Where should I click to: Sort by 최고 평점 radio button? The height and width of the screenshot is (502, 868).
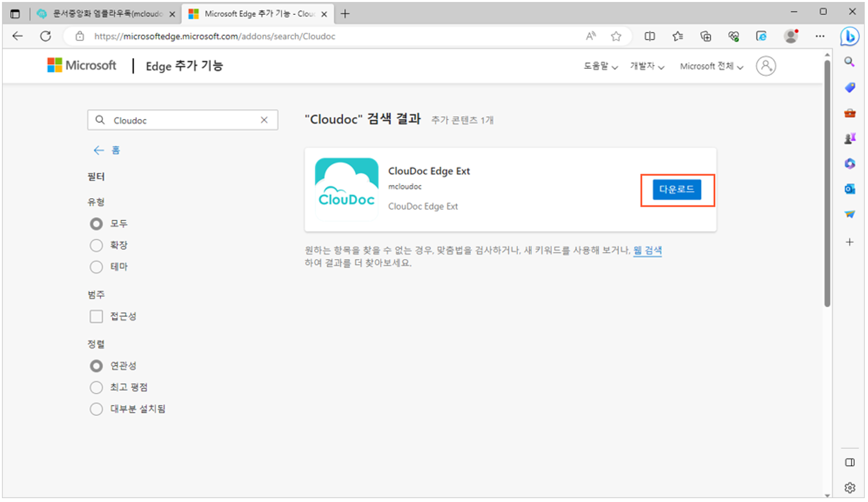[x=97, y=387]
